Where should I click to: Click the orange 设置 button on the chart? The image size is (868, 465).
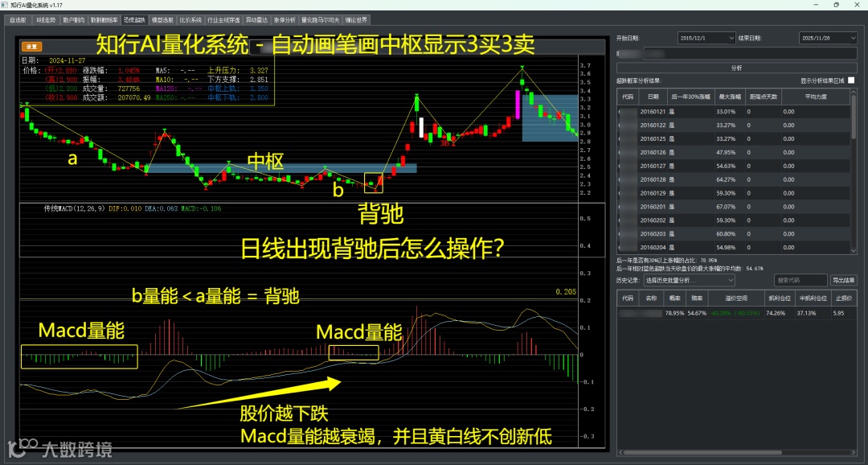(31, 47)
